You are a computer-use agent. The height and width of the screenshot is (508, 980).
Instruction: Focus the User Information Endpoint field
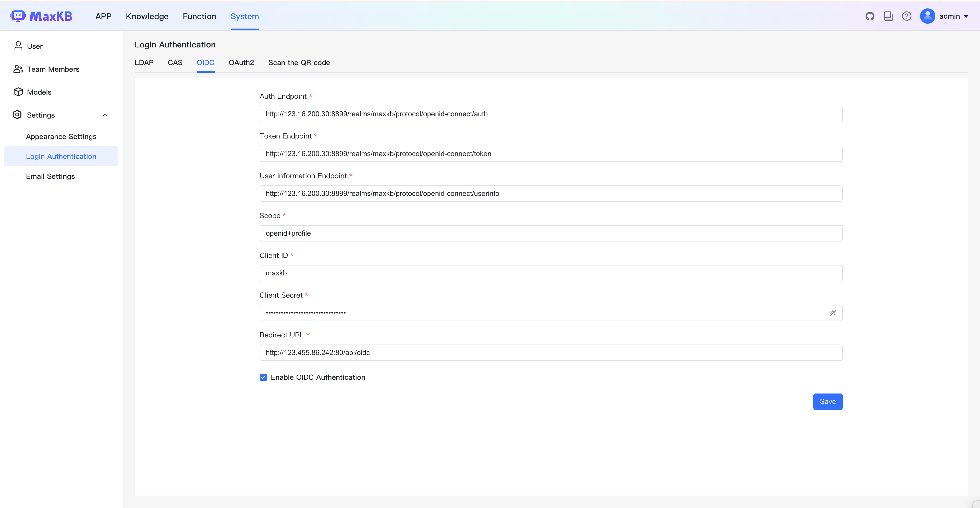(x=551, y=194)
